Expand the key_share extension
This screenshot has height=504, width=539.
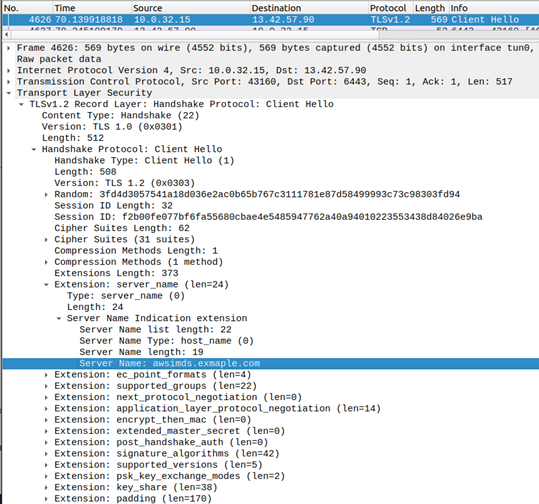(x=46, y=487)
